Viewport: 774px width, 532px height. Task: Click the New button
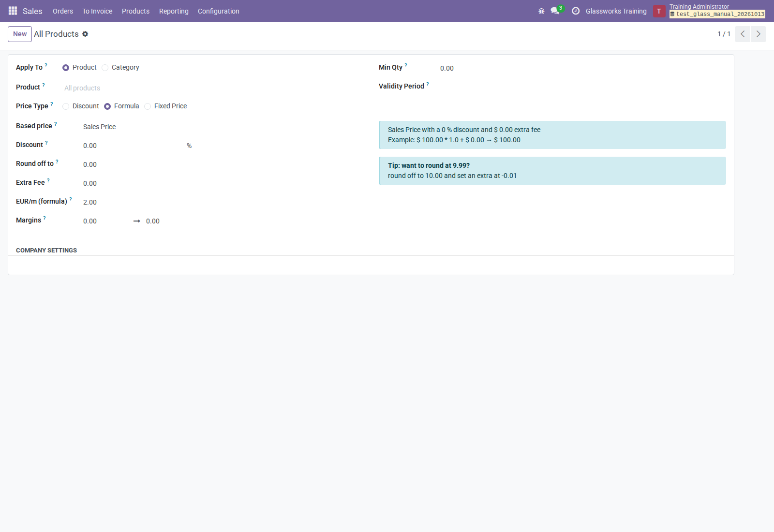coord(20,34)
